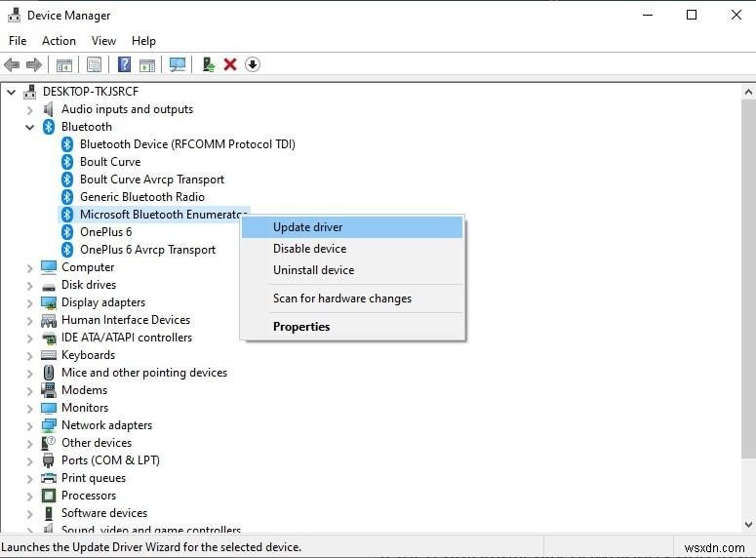Viewport: 756px width, 558px height.
Task: Click the down-arrow disable device toolbar icon
Action: pos(253,64)
